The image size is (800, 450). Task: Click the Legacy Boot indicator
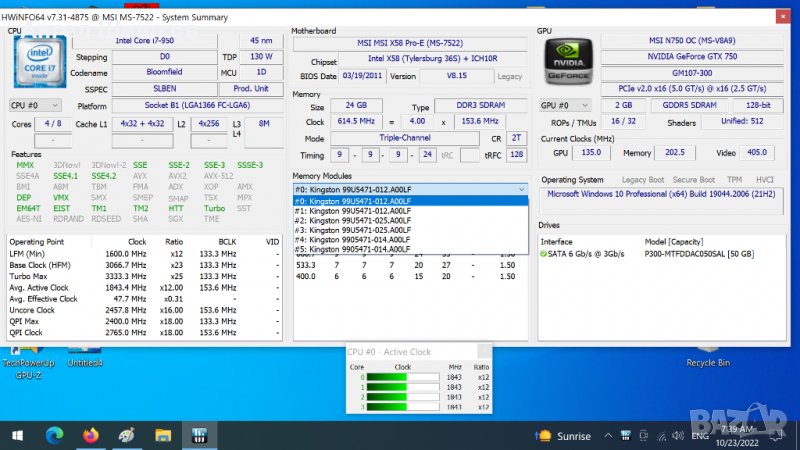coord(643,180)
